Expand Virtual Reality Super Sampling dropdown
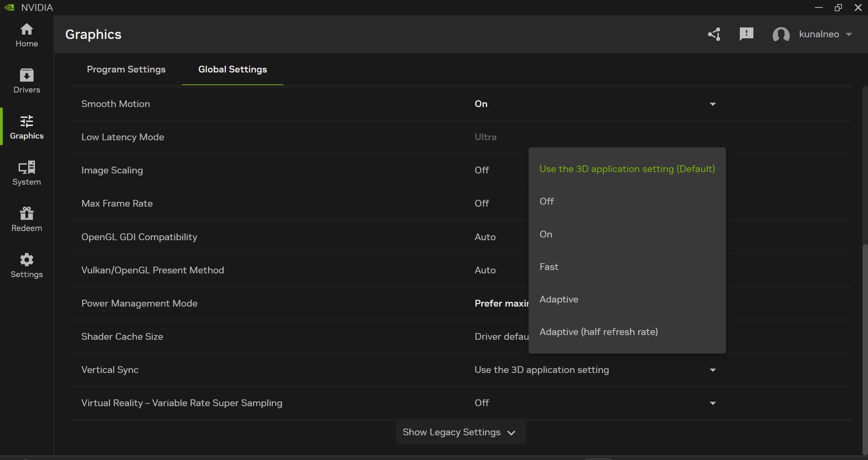Screen dimensions: 868x460 click(x=713, y=403)
